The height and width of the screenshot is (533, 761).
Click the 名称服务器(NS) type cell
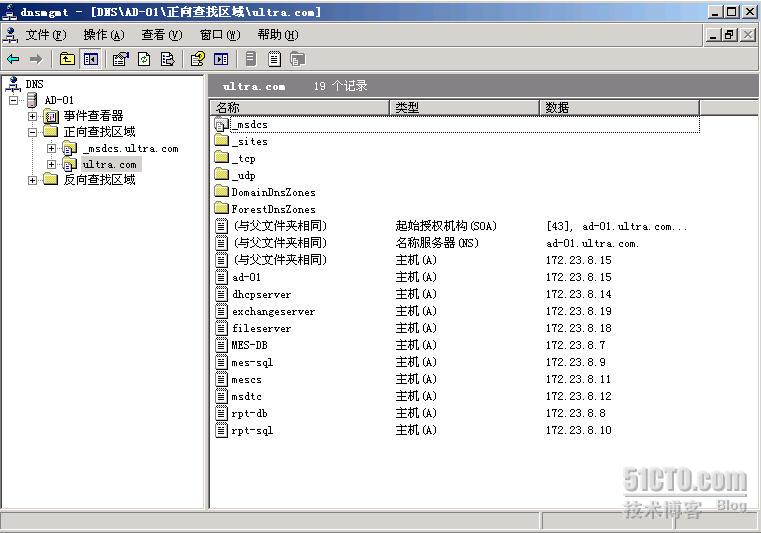click(x=437, y=243)
